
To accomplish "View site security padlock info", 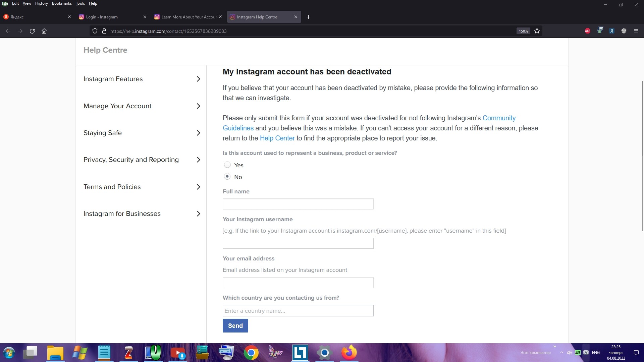I will 104,31.
